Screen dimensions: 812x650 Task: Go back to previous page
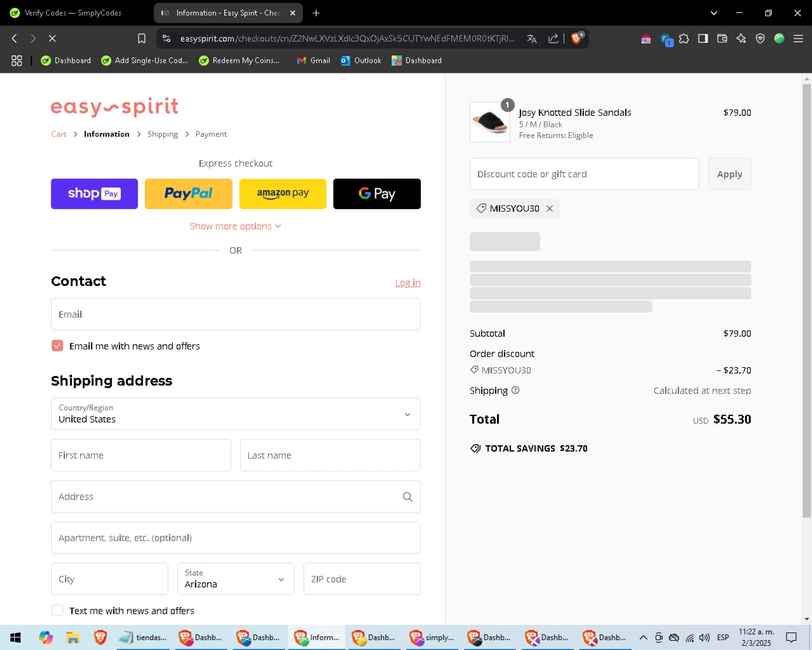tap(15, 38)
